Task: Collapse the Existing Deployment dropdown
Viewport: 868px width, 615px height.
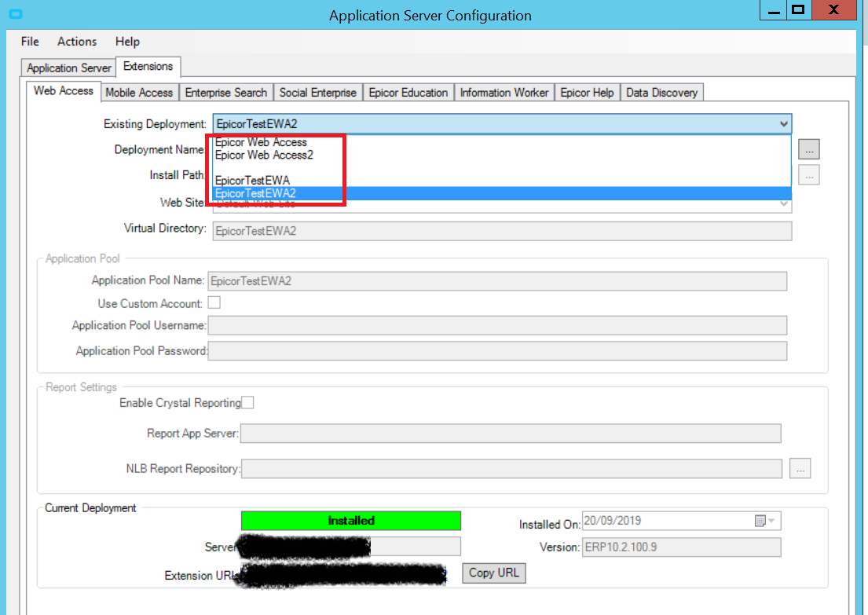Action: coord(783,124)
